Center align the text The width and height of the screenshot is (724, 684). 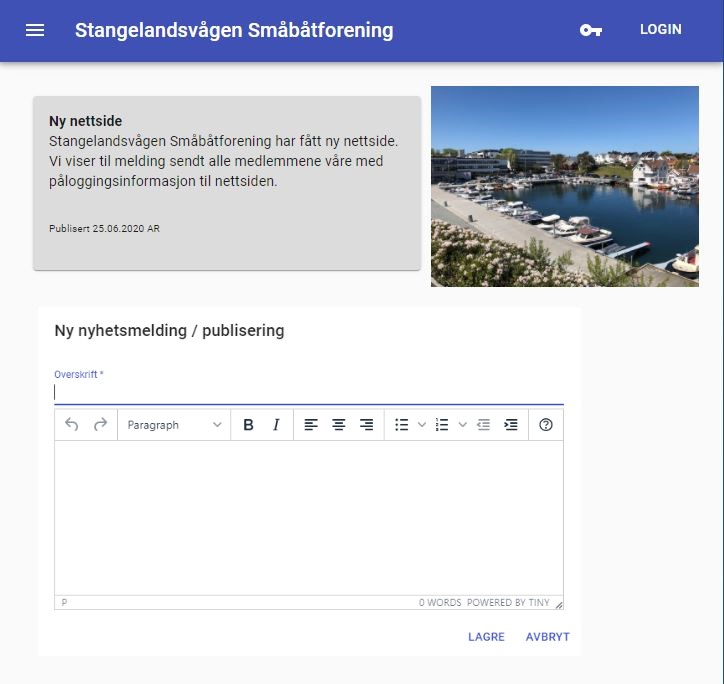339,425
